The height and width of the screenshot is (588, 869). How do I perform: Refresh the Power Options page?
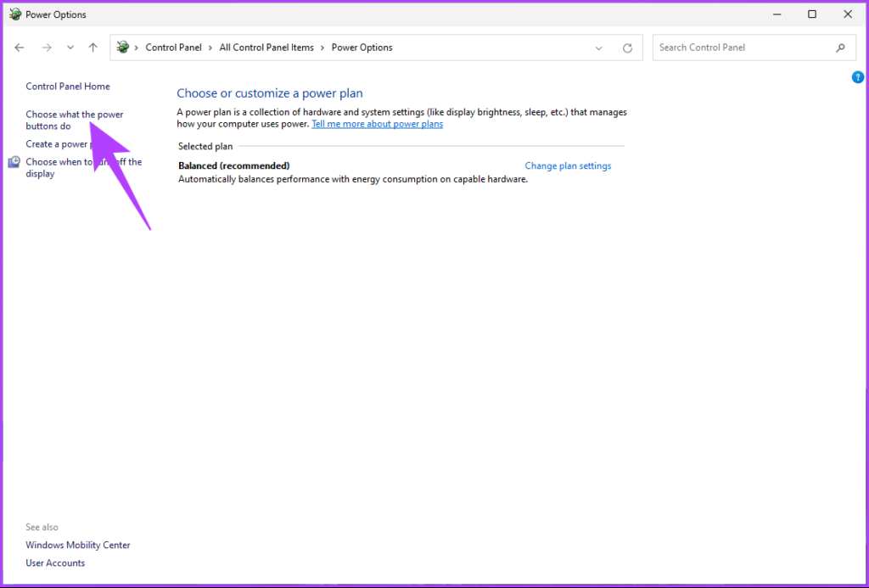(628, 48)
